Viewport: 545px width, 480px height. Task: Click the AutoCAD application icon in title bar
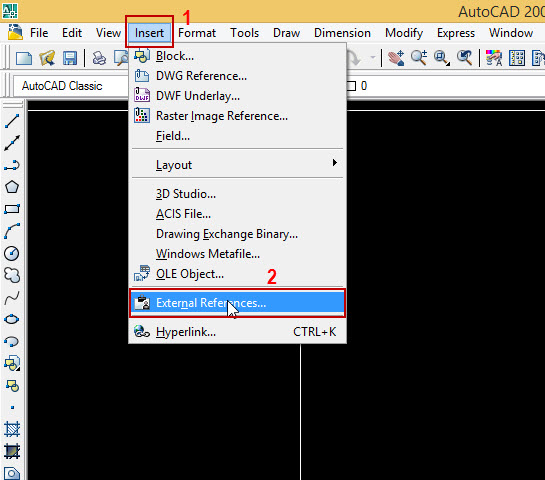tap(9, 11)
